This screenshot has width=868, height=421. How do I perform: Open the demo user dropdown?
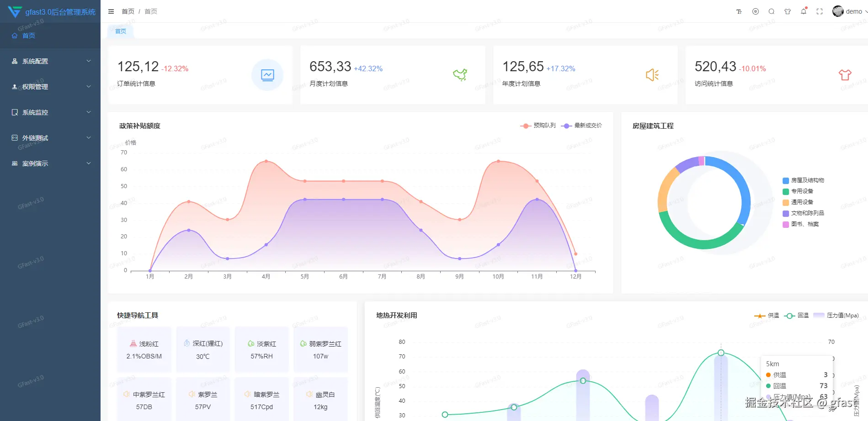(x=850, y=11)
